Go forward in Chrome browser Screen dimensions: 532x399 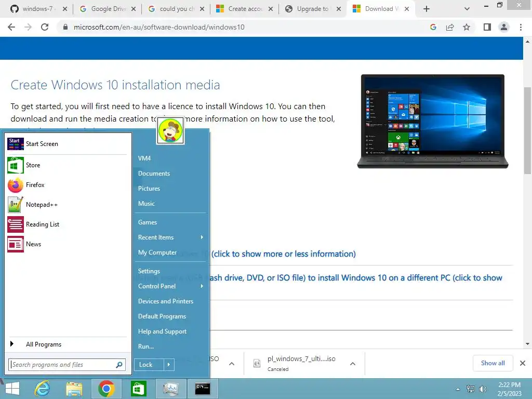coord(28,27)
